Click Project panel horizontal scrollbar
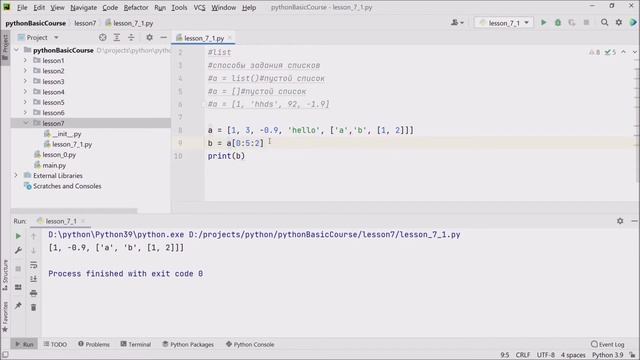The image size is (640, 360). point(74,211)
